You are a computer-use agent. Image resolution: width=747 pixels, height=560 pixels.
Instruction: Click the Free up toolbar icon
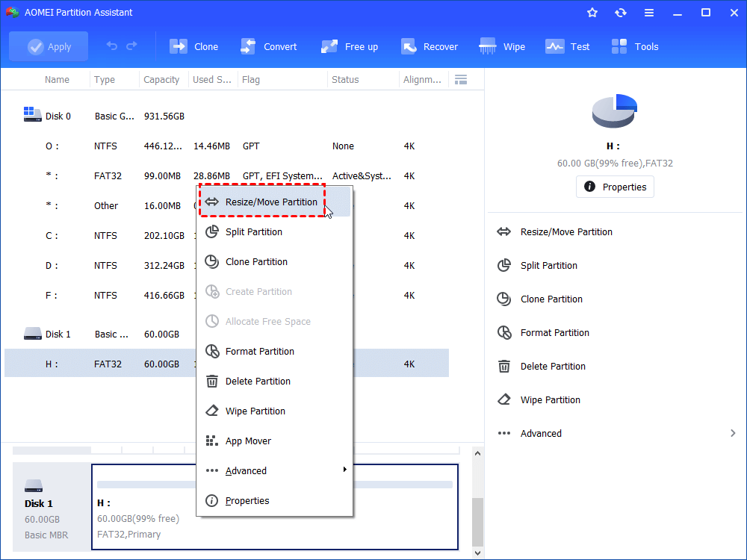pyautogui.click(x=350, y=46)
